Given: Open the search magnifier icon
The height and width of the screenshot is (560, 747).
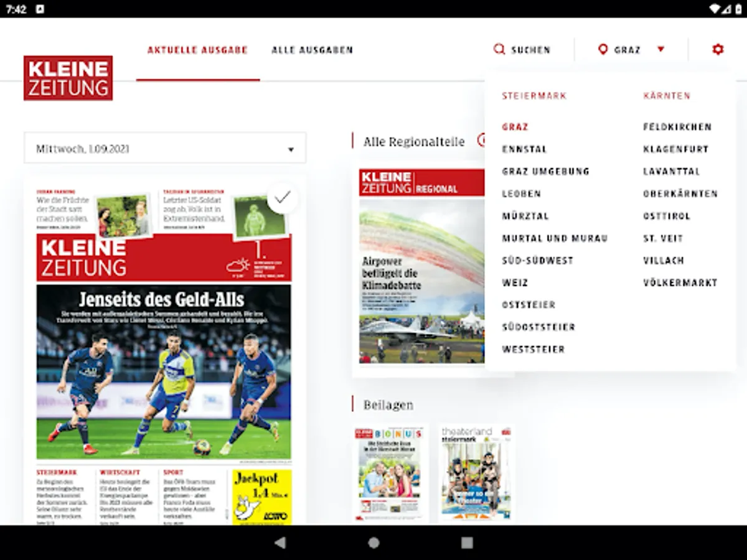Looking at the screenshot, I should (499, 49).
